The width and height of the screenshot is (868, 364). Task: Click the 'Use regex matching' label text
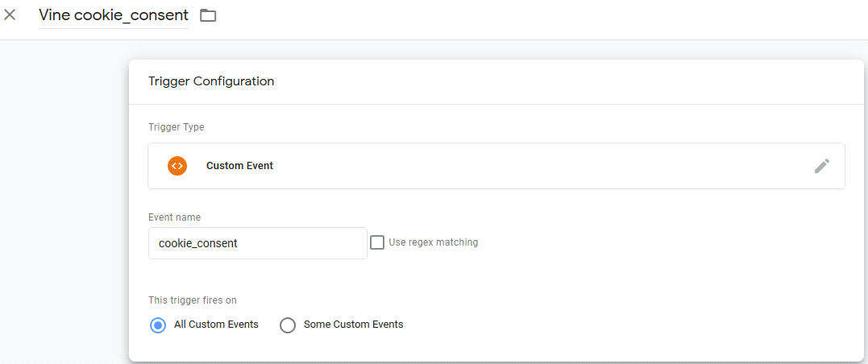[434, 242]
